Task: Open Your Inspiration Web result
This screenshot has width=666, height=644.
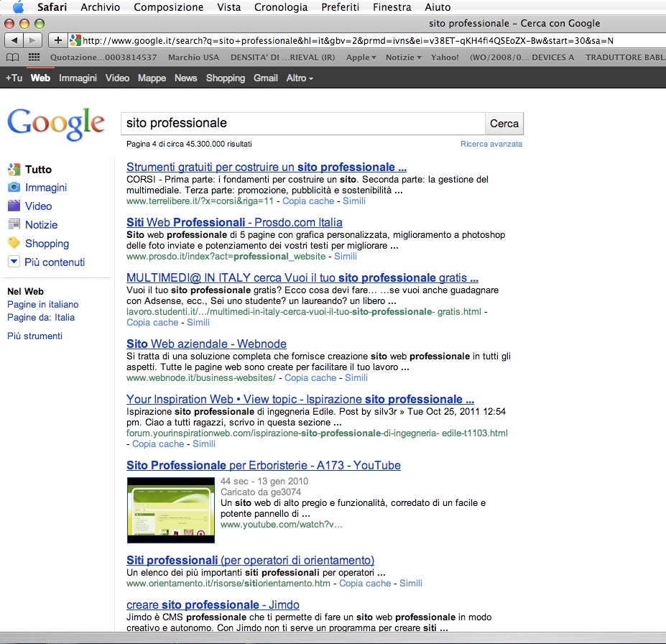Action: pyautogui.click(x=300, y=400)
